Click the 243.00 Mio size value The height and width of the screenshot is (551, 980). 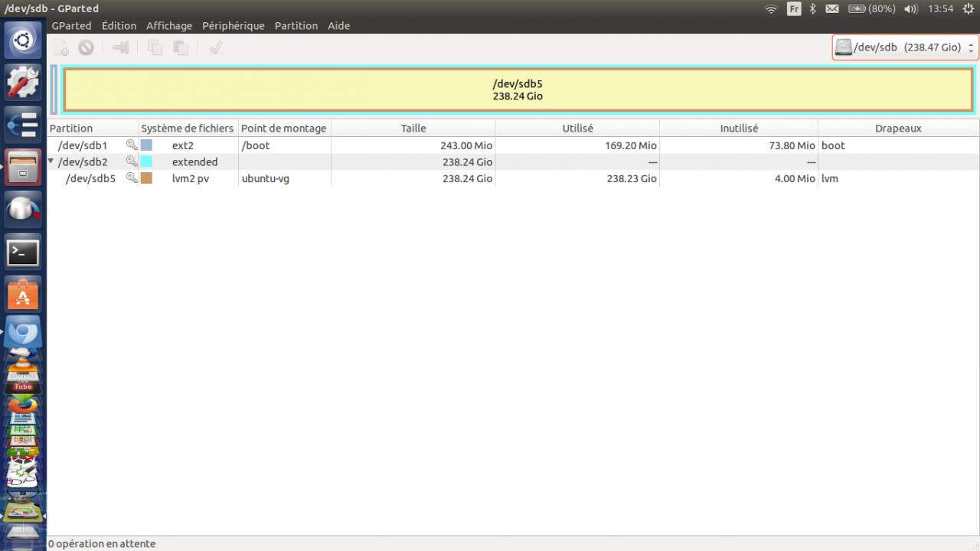click(467, 145)
